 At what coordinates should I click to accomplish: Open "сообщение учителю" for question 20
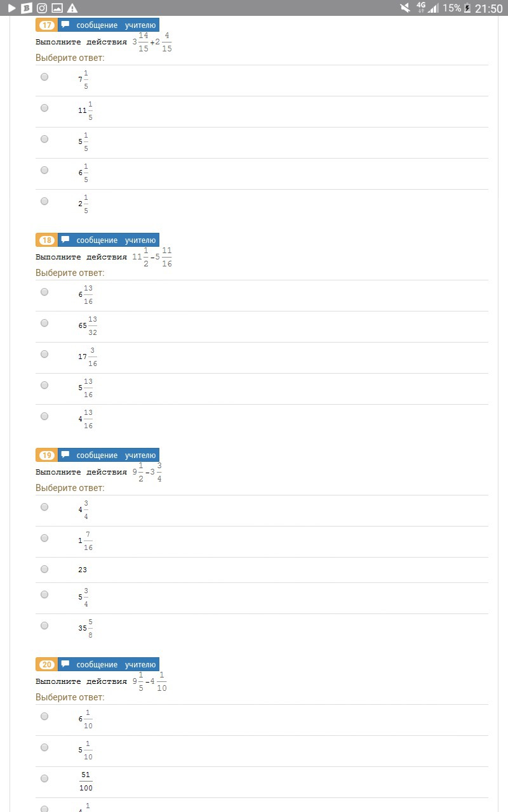(x=116, y=665)
